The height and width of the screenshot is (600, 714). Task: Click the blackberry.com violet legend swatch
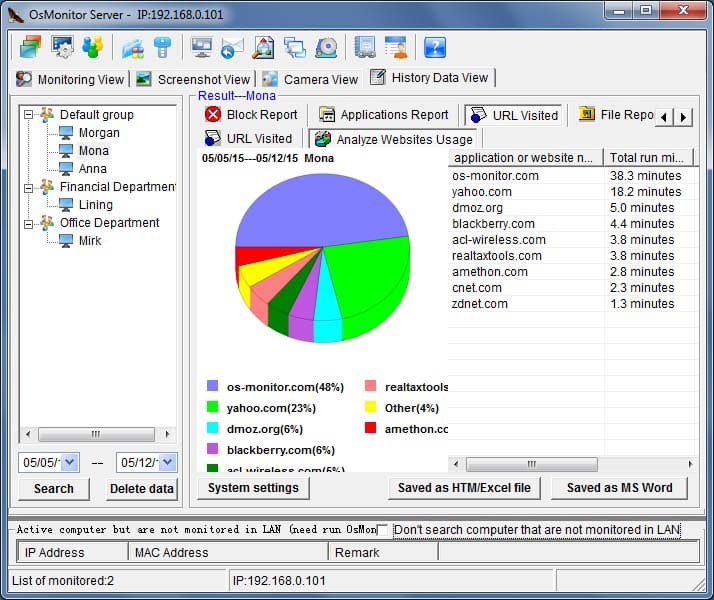pyautogui.click(x=212, y=449)
